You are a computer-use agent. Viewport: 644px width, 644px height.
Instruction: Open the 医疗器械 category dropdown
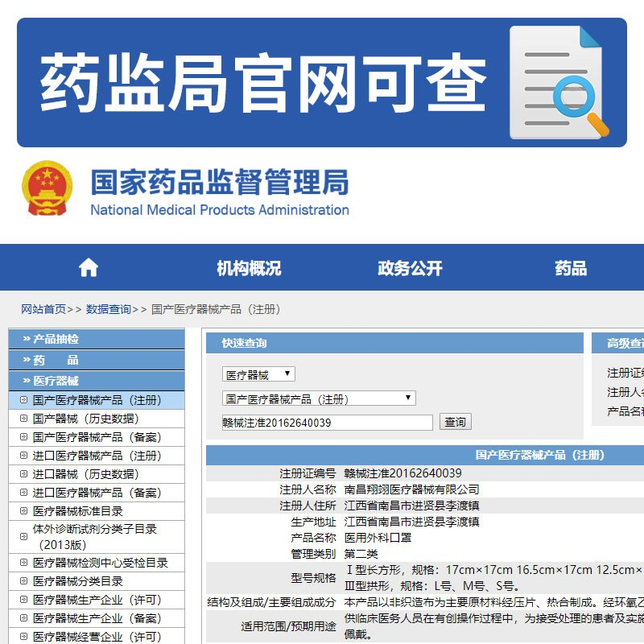click(258, 374)
